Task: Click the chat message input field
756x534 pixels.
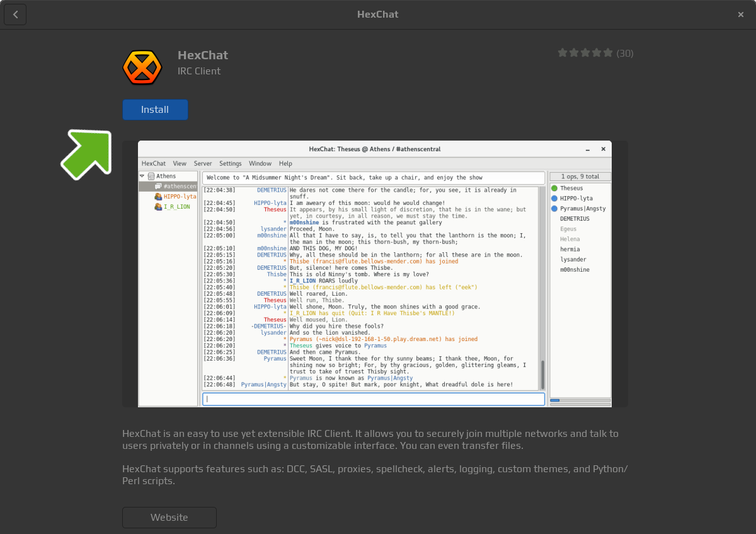Action: point(373,399)
